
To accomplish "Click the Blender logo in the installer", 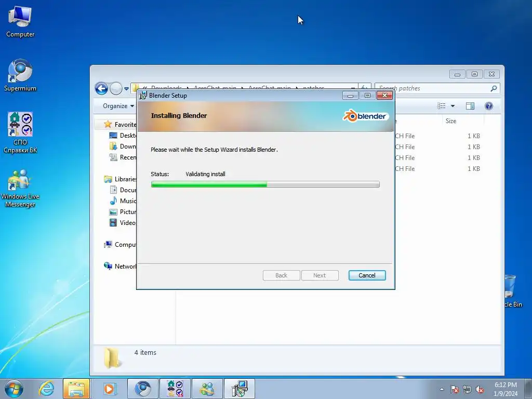I will tap(365, 116).
